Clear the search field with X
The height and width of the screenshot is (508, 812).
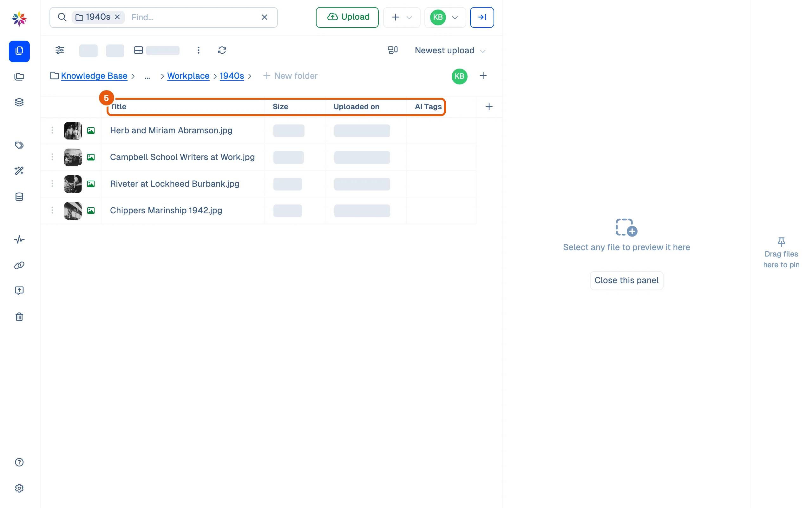pos(265,17)
